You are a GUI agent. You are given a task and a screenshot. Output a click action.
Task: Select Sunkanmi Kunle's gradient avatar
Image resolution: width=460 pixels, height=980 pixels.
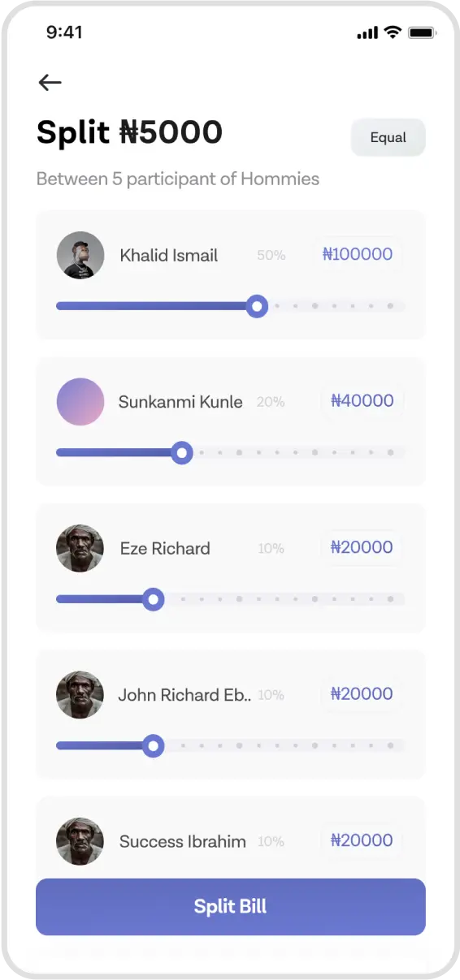[80, 402]
